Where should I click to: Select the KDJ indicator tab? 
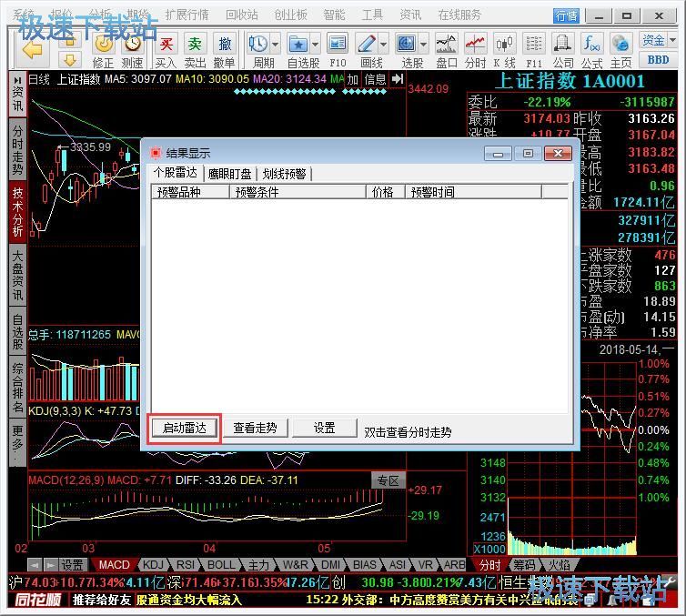154,565
